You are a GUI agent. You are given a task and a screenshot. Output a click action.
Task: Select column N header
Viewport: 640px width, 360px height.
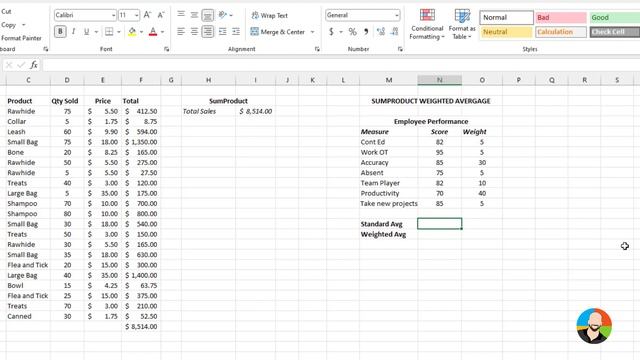click(440, 80)
